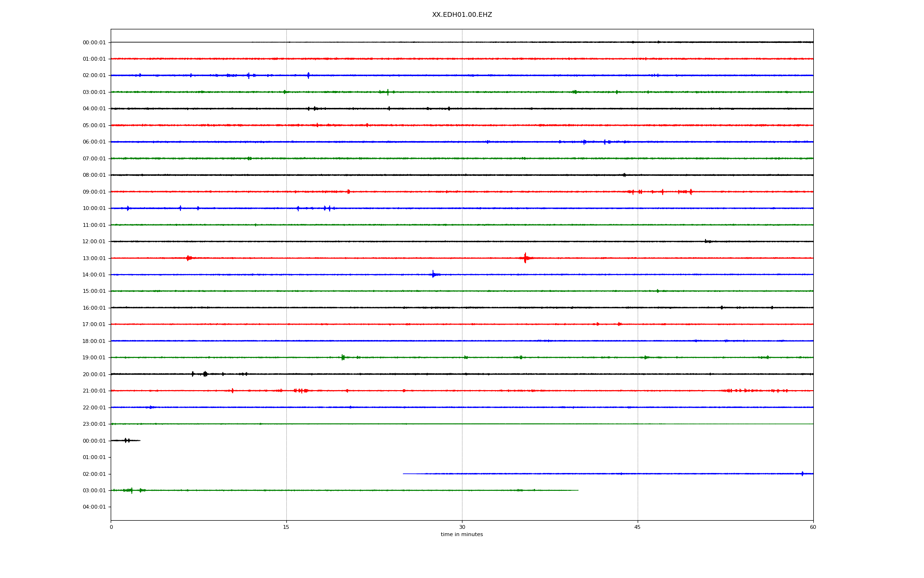Viewport: 924px width, 578px height.
Task: Click the x-axis tick label 60
Action: pos(813,527)
